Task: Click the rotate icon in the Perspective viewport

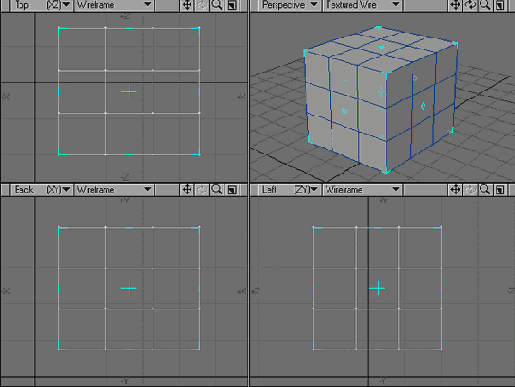Action: pos(470,5)
